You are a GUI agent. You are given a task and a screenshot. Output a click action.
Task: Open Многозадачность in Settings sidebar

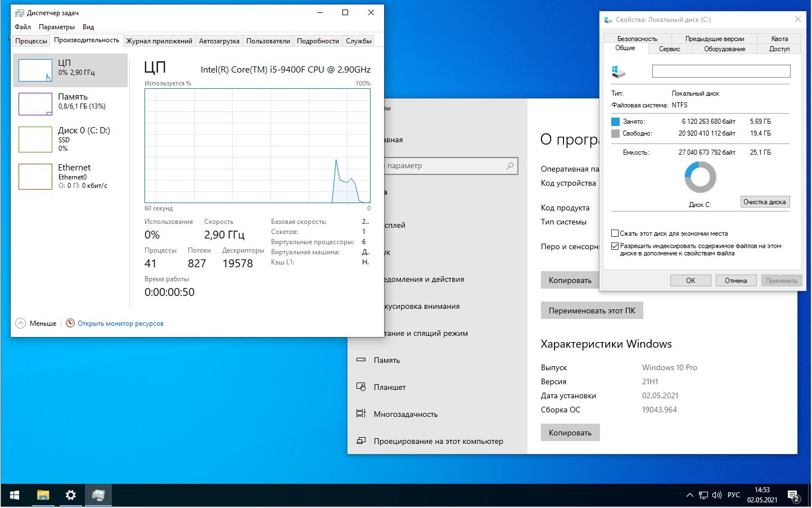point(405,414)
